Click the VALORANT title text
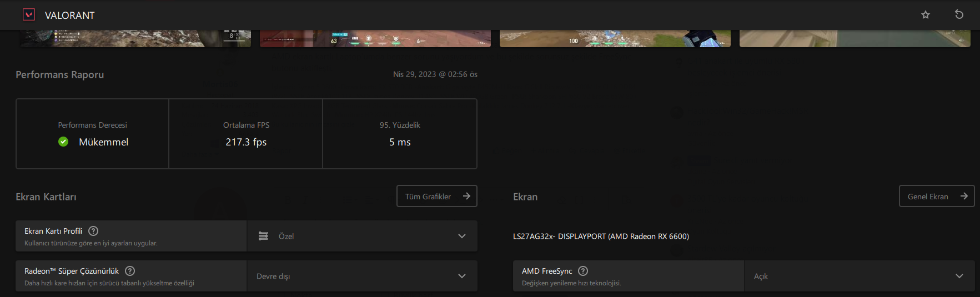Screen dimensions: 980x297 coord(70,16)
